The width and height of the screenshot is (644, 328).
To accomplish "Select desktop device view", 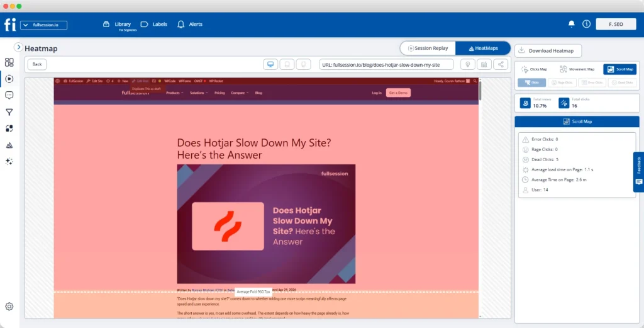I will (x=270, y=65).
